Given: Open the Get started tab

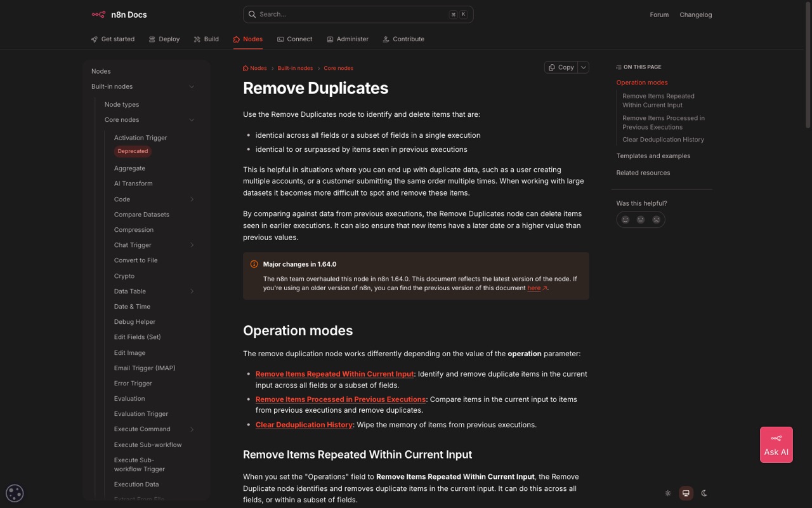Looking at the screenshot, I should (x=113, y=39).
